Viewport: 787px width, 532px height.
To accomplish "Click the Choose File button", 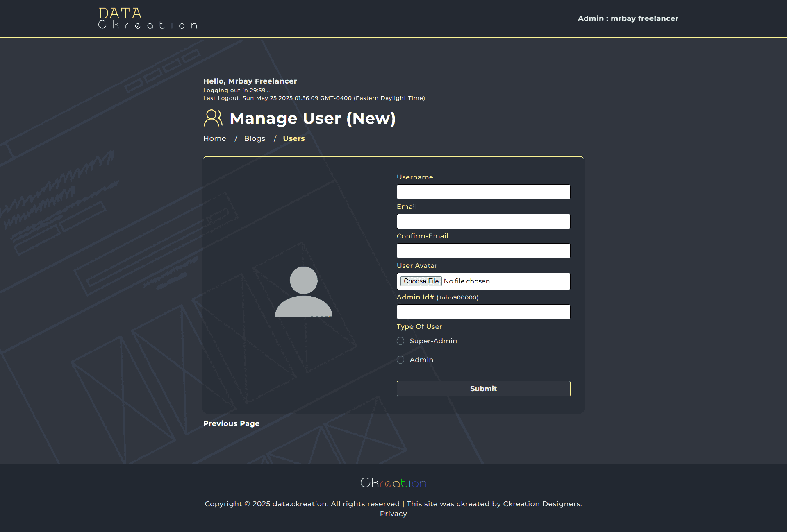I will (421, 281).
